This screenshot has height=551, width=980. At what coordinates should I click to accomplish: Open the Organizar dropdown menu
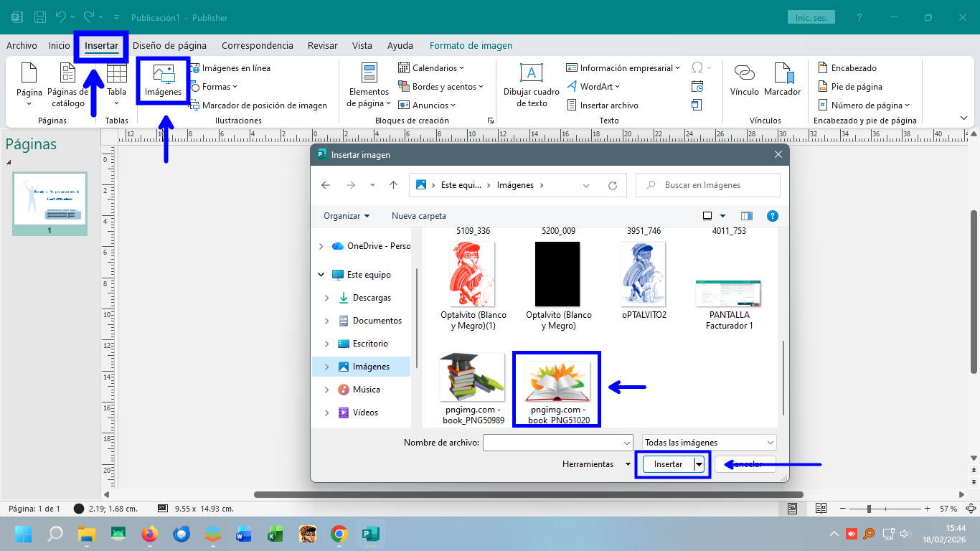pyautogui.click(x=347, y=216)
